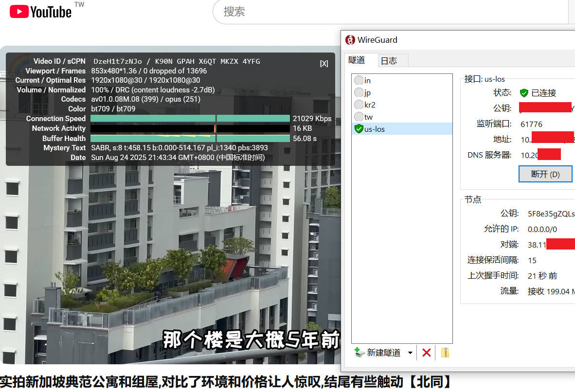This screenshot has width=575, height=392.
Task: Select the 'us-los' tunnel entry
Action: click(x=375, y=129)
